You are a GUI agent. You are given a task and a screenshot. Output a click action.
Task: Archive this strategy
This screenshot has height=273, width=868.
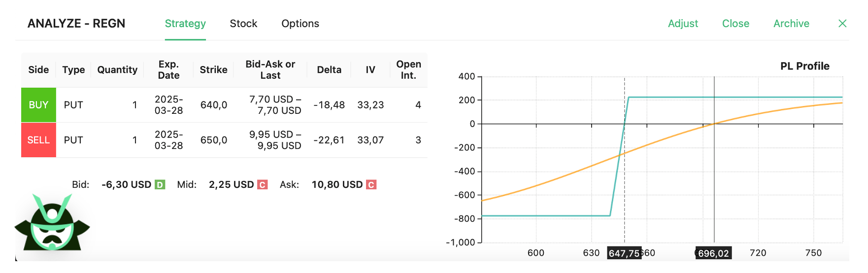791,24
